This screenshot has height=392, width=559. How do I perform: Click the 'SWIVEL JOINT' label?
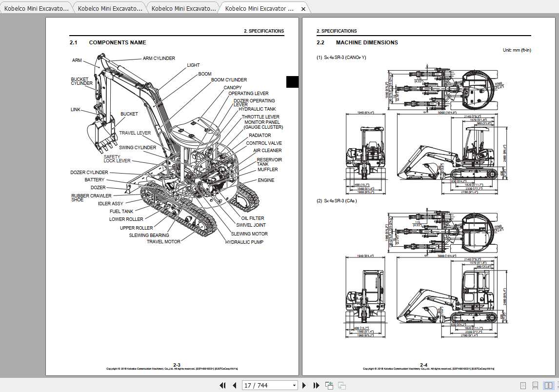(x=251, y=225)
